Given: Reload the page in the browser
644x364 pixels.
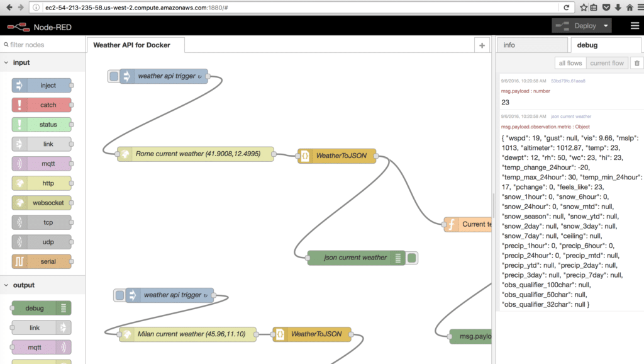Looking at the screenshot, I should coord(567,8).
